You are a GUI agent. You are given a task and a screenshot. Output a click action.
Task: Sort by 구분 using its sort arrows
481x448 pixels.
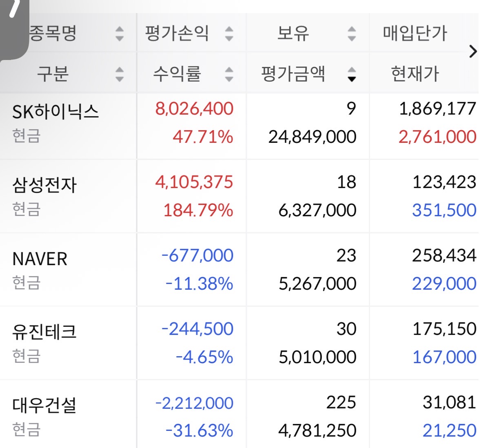point(119,74)
